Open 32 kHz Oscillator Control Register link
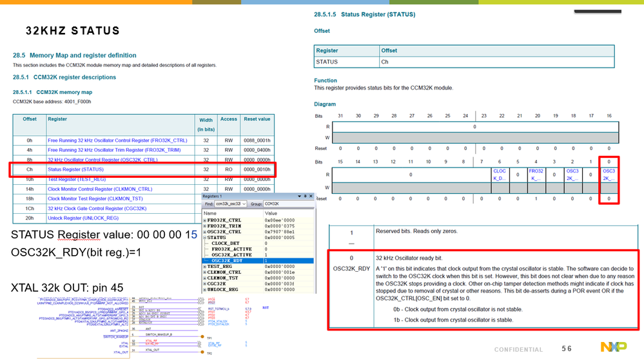Image resolution: width=644 pixels, height=362 pixels. point(102,160)
